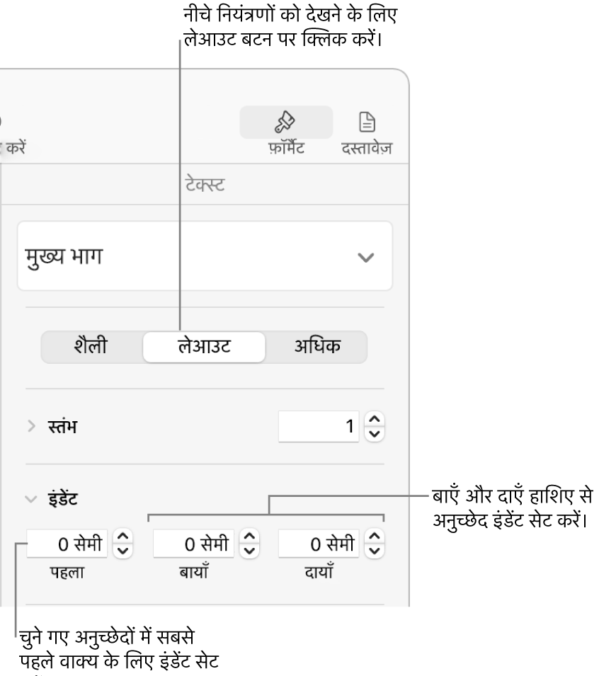
Task: Open the दस्तावेज़ (Document) sidebar
Action: click(367, 132)
